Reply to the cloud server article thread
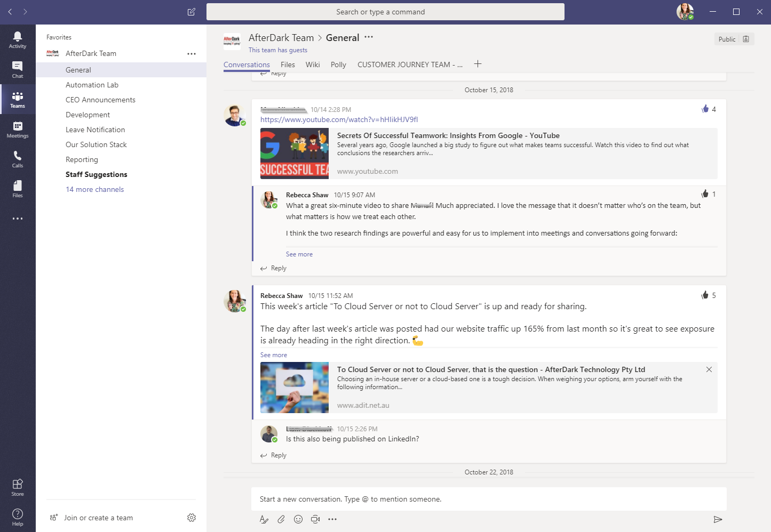The image size is (771, 532). click(x=273, y=455)
